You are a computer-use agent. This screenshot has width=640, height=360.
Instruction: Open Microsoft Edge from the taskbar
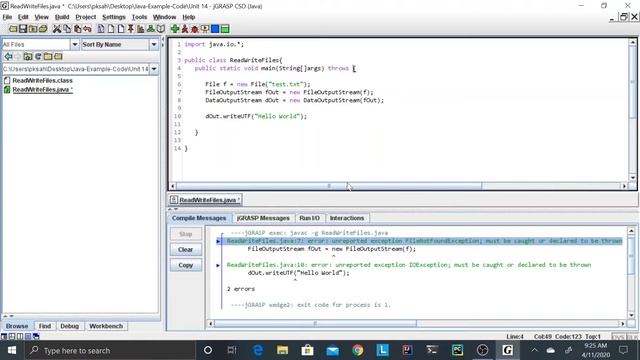(258, 350)
